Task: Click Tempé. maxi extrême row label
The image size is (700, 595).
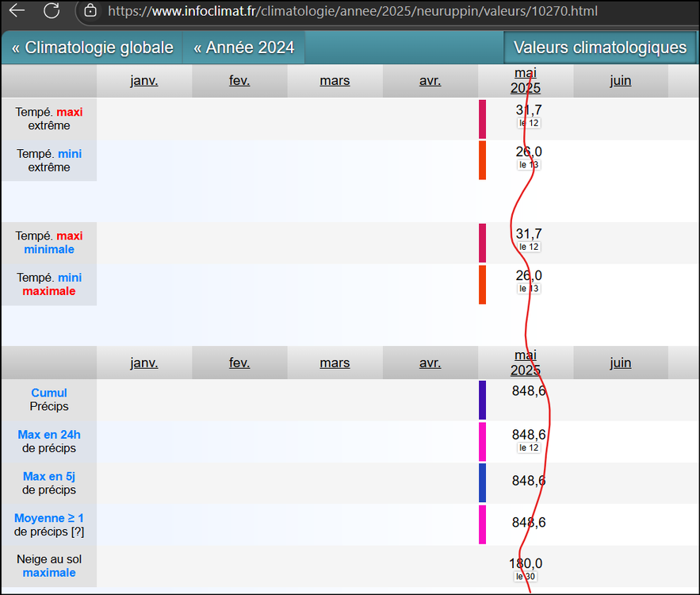Action: coord(49,119)
